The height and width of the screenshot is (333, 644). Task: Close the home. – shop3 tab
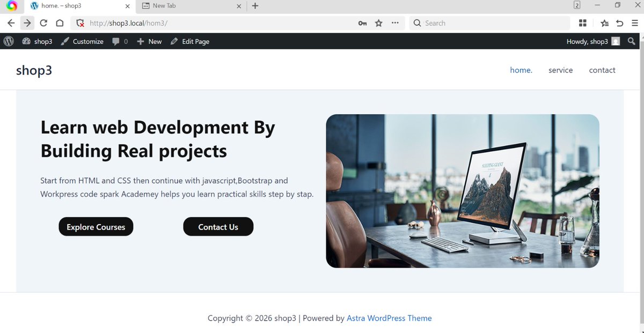[x=127, y=6]
